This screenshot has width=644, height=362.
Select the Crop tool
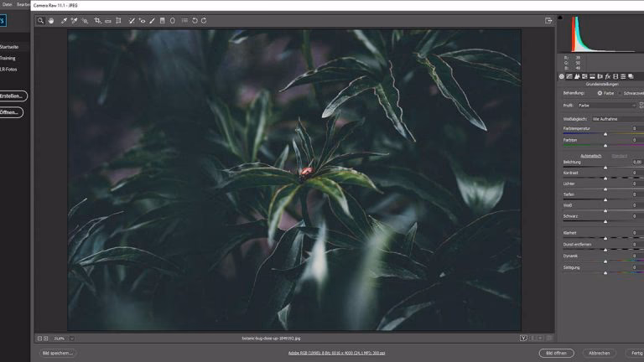(97, 20)
